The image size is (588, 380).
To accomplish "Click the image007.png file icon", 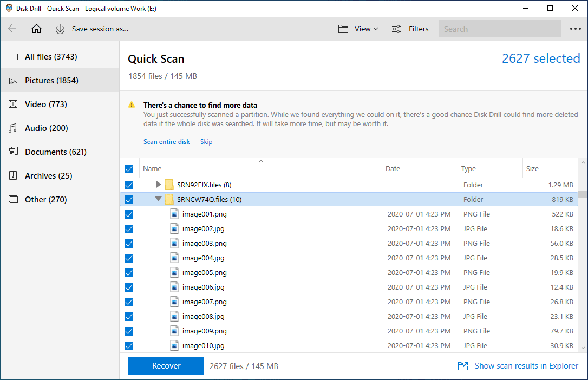I will click(x=174, y=302).
